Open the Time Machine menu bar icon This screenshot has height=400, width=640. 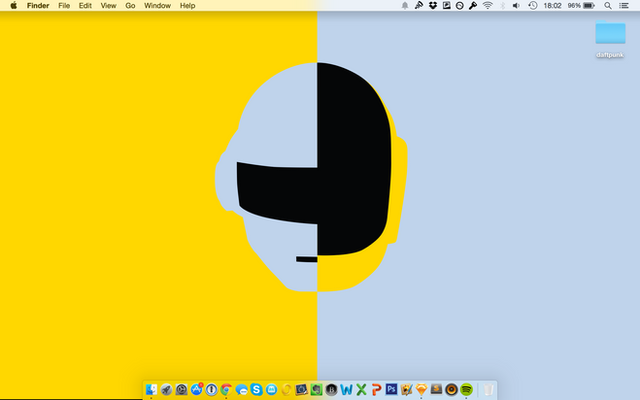pyautogui.click(x=533, y=6)
